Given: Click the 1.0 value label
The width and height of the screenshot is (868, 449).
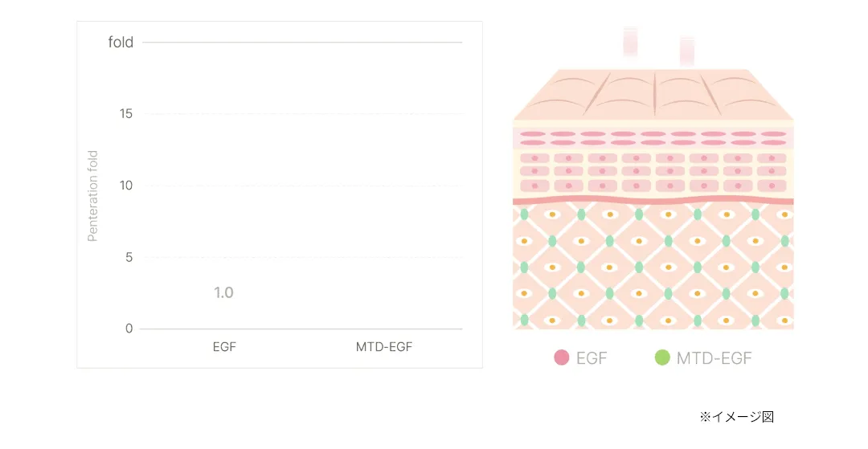Looking at the screenshot, I should tap(223, 292).
